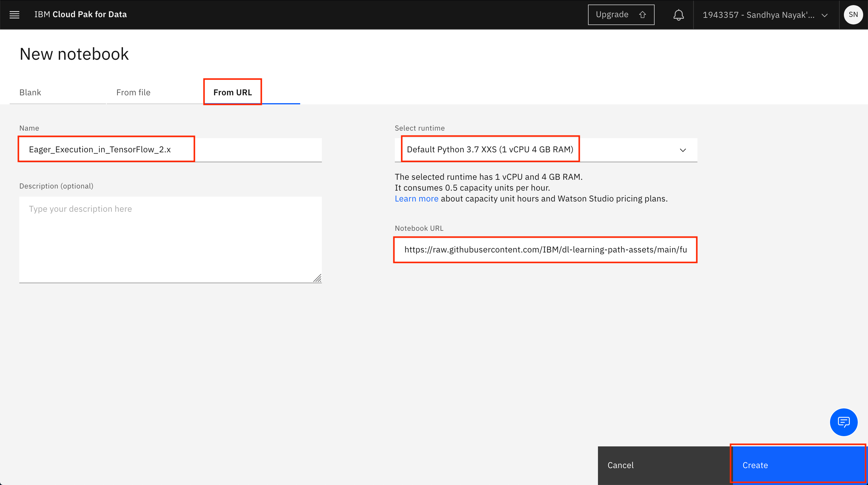Expand the Select runtime chevron
Image resolution: width=868 pixels, height=485 pixels.
click(683, 150)
